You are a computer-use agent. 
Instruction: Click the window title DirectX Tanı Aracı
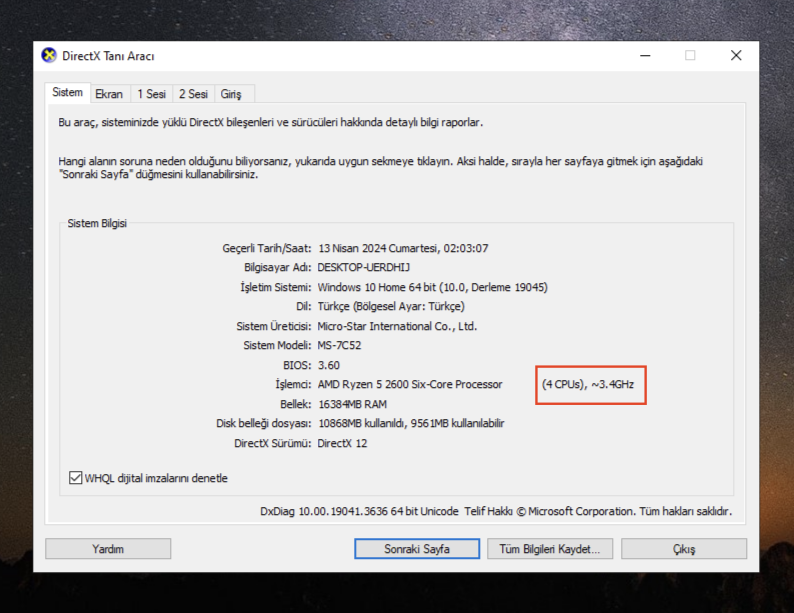108,56
